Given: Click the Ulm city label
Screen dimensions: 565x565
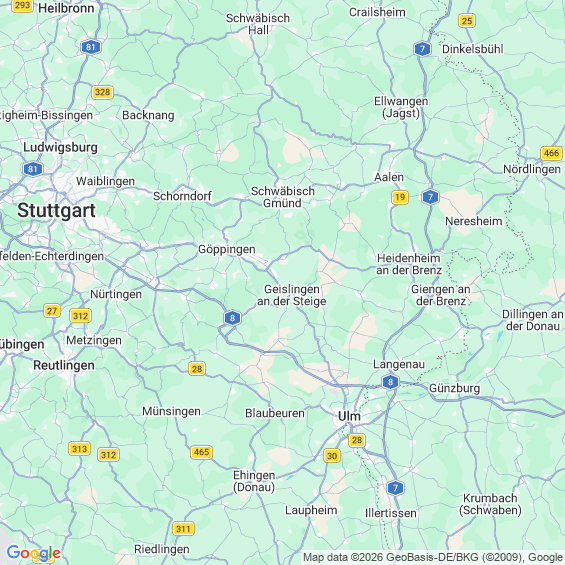Looking at the screenshot, I should coord(349,416).
